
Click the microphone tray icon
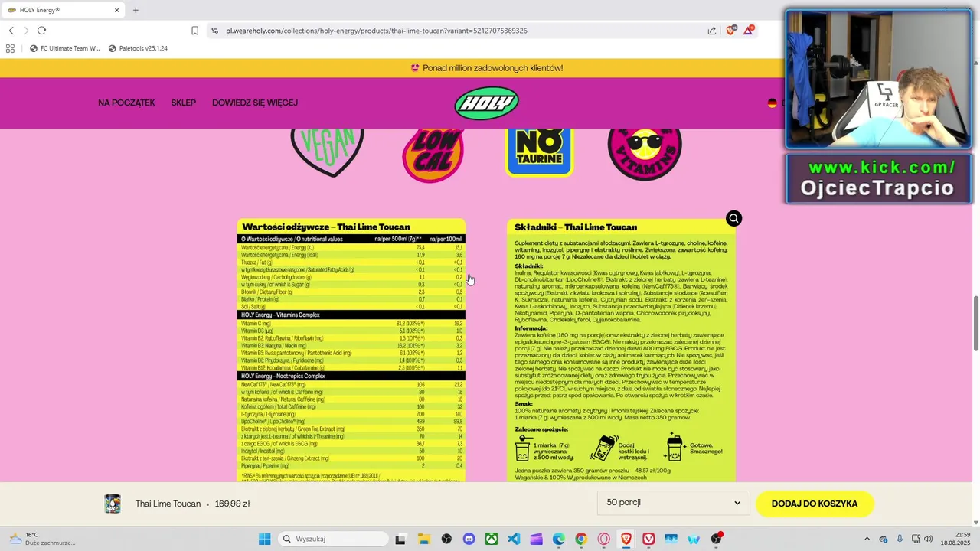900,539
